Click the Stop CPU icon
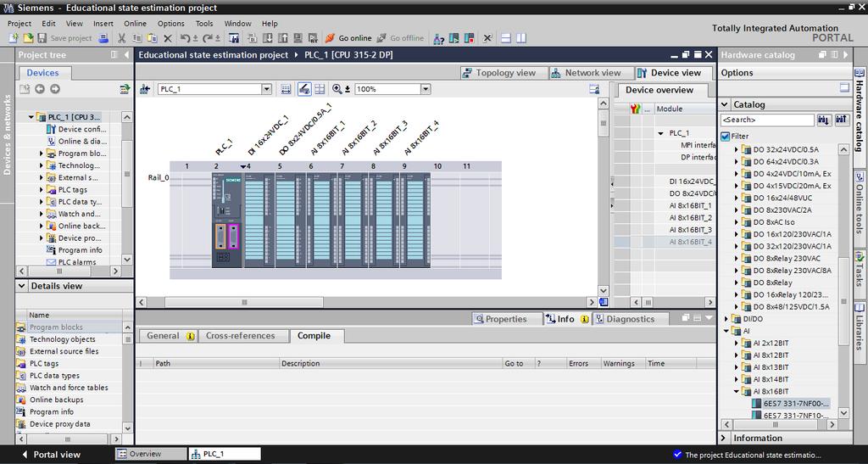 pyautogui.click(x=470, y=38)
